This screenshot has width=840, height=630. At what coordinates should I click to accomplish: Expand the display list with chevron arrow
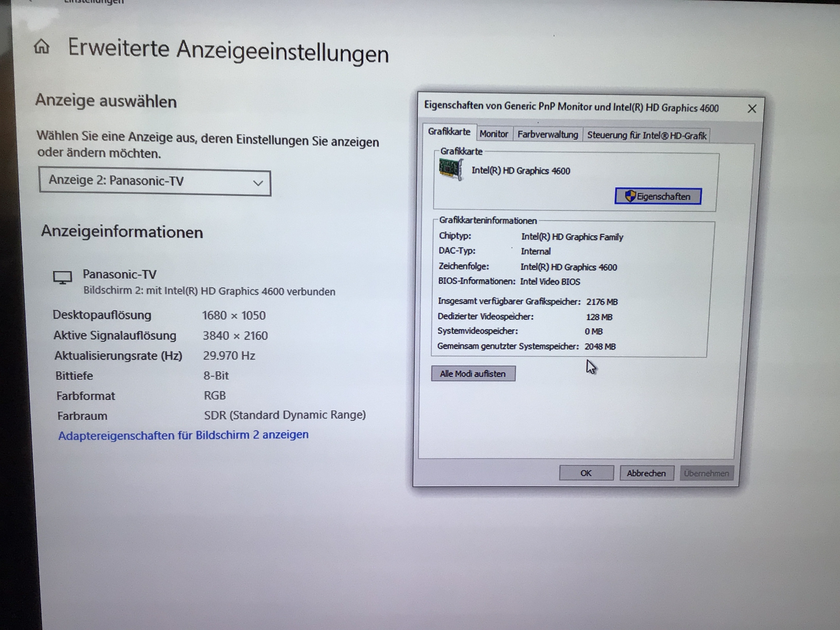point(258,184)
